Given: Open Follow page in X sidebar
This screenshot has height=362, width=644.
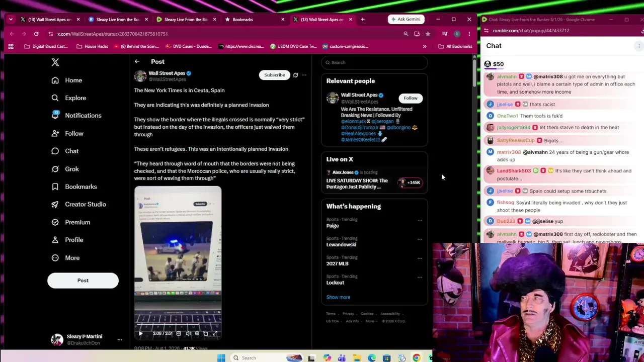Looking at the screenshot, I should tap(68, 134).
